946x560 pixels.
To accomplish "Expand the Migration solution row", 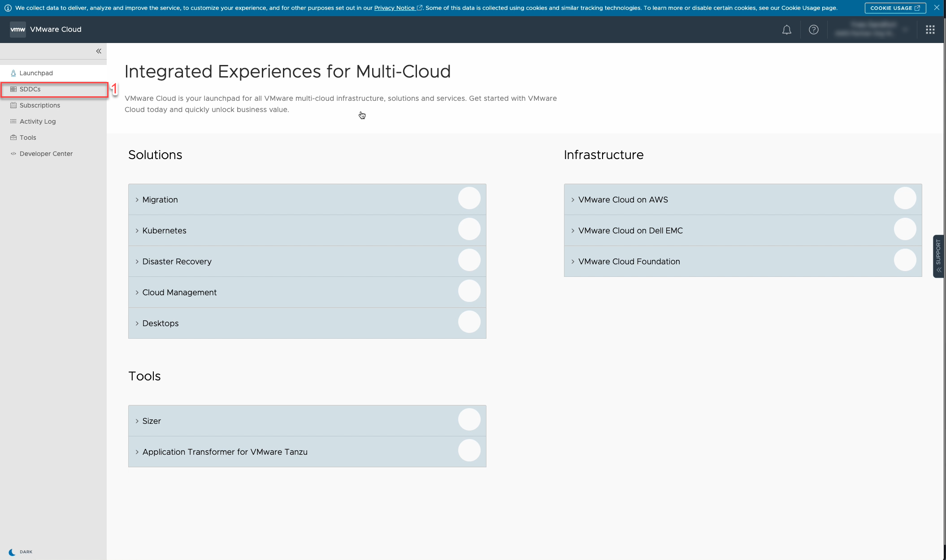I will [x=307, y=199].
